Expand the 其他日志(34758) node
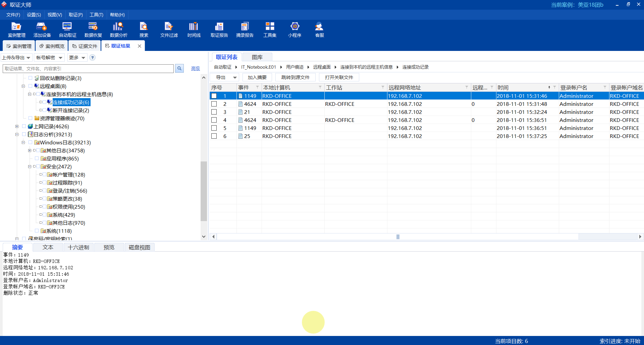This screenshot has height=345, width=644. [30, 150]
